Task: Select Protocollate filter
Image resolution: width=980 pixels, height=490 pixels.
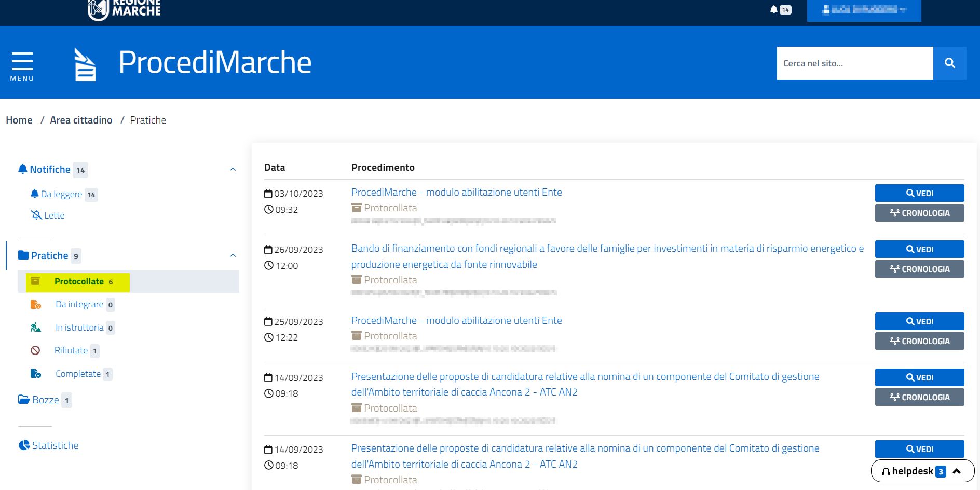Action: pyautogui.click(x=79, y=281)
